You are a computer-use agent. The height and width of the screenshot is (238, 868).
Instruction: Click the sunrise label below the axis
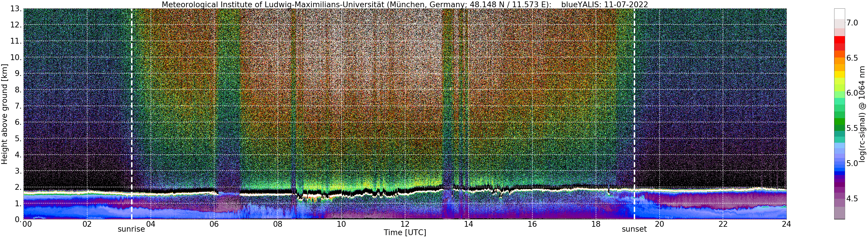[131, 229]
